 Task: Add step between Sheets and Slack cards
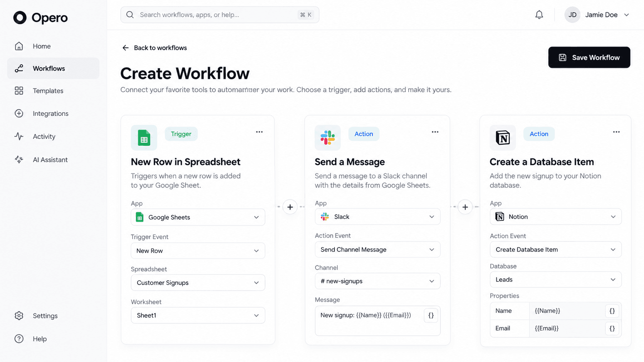290,207
